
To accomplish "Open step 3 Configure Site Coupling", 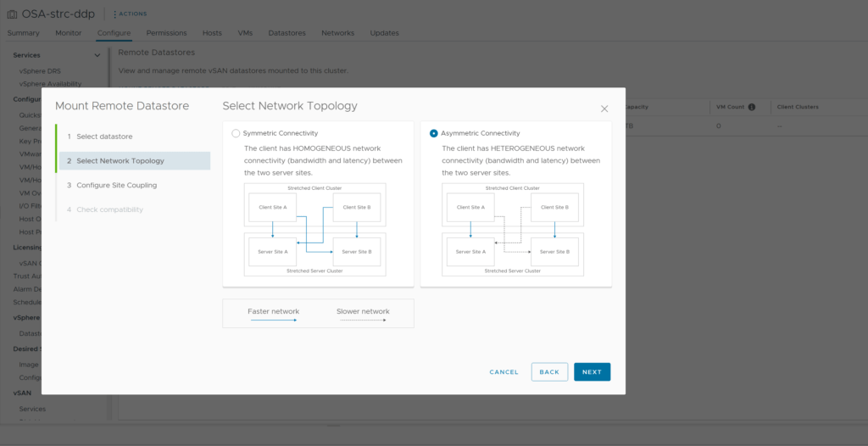I will pos(116,185).
